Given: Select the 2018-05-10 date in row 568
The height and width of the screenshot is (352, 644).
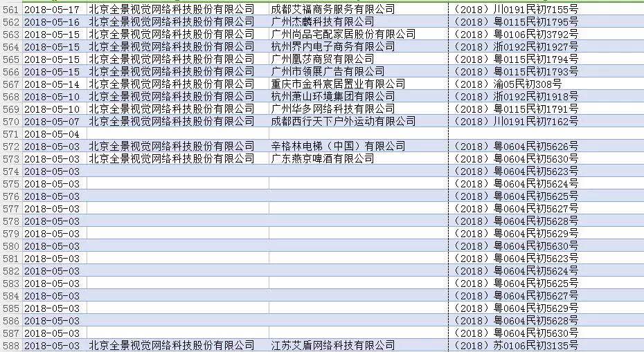Looking at the screenshot, I should click(x=52, y=96).
